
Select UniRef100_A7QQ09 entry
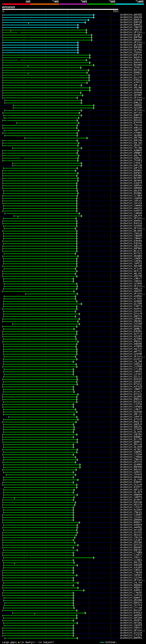tap(131, 90)
